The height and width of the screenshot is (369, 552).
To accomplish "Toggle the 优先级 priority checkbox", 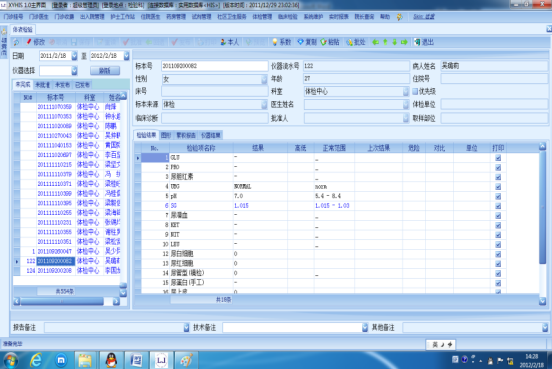I will (x=415, y=92).
